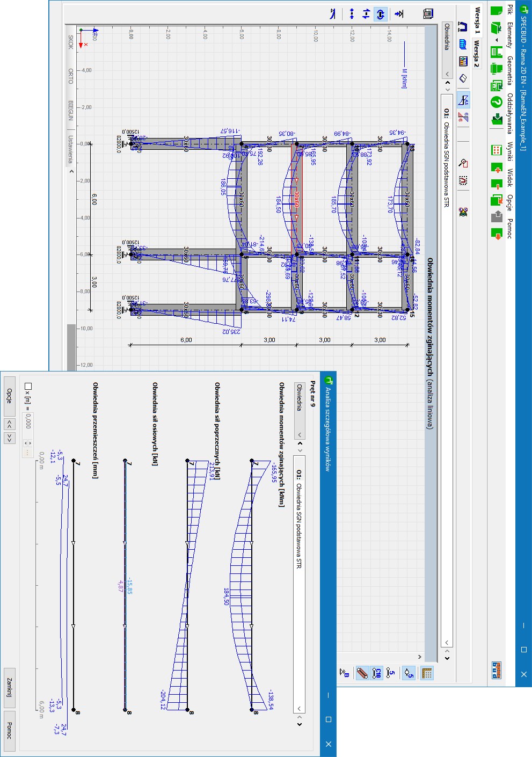This screenshot has height=757, width=532.
Task: Click the green Print icon
Action: (497, 69)
